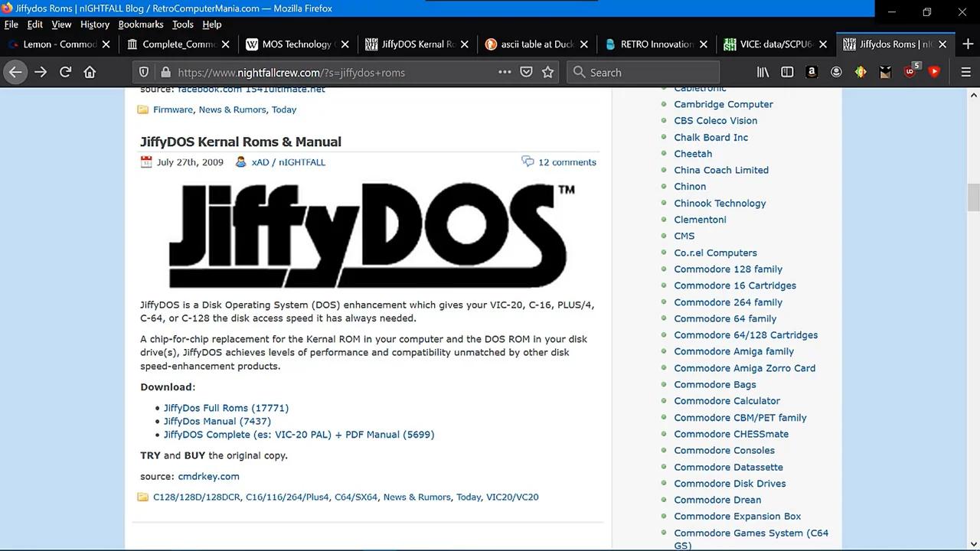Switch to the Lemon - Commodore tab
Viewport: 980px width, 551px height.
coord(59,44)
